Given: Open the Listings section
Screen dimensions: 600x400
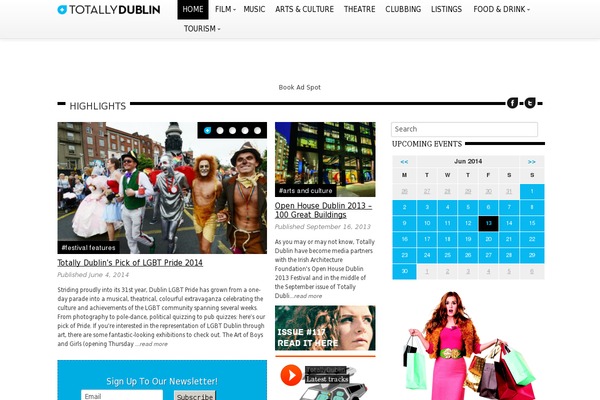Looking at the screenshot, I should pos(446,9).
